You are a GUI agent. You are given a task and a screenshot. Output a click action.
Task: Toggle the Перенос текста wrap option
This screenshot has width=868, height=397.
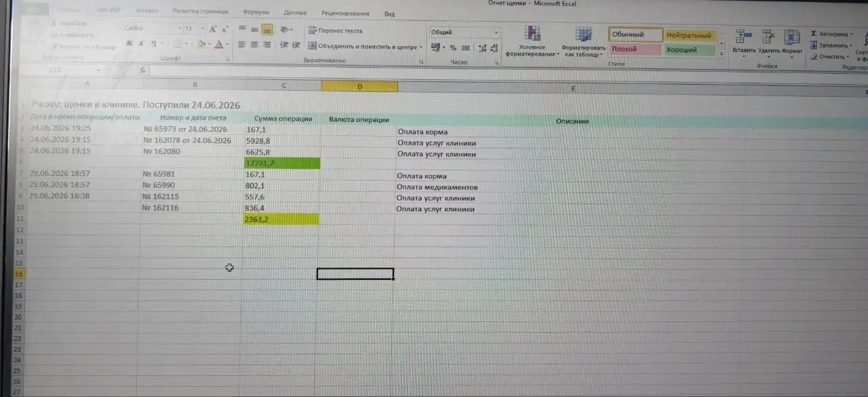[x=335, y=30]
